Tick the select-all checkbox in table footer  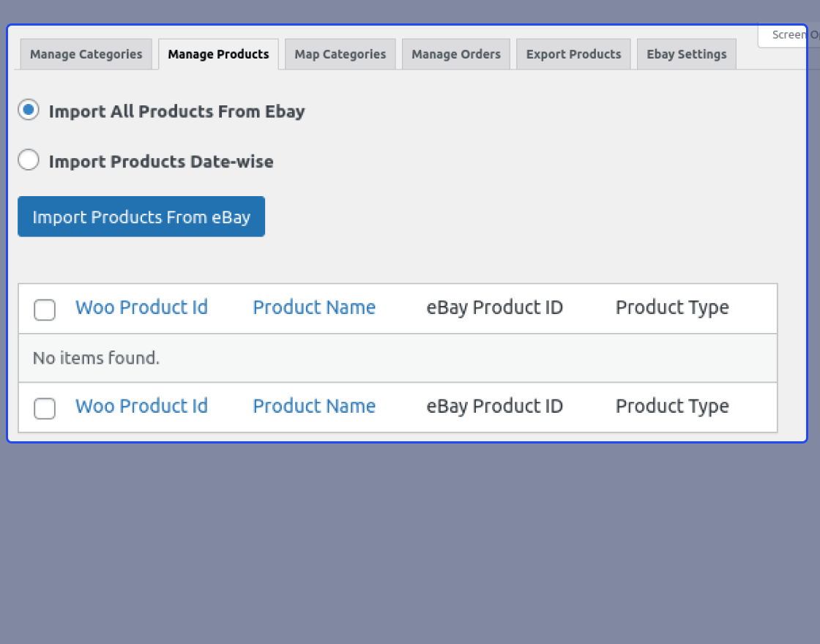[x=45, y=408]
